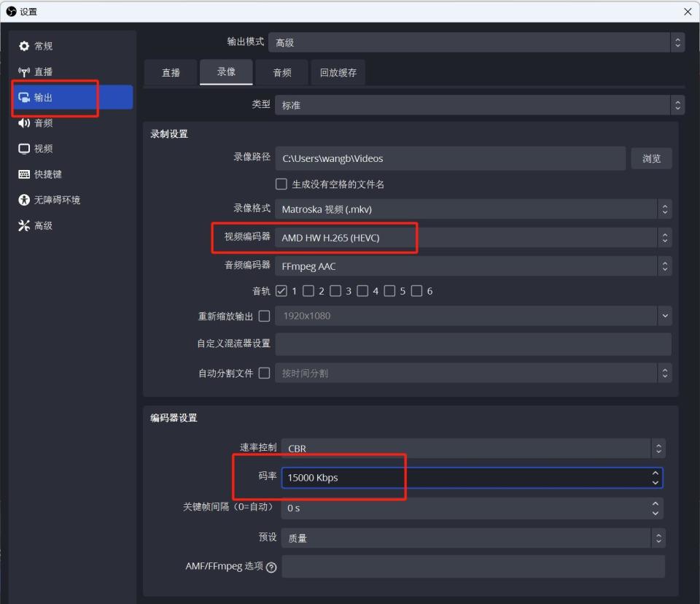Close the 设置 window

pos(688,12)
